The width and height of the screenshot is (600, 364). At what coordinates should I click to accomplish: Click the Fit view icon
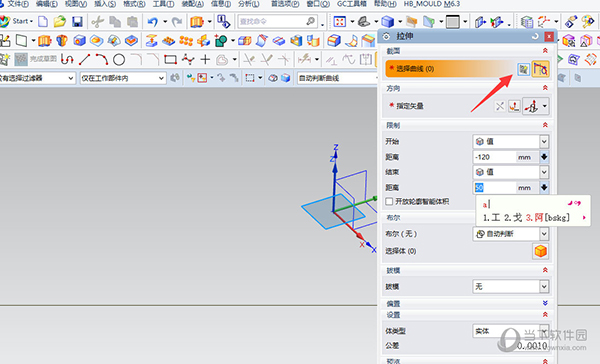[339, 21]
